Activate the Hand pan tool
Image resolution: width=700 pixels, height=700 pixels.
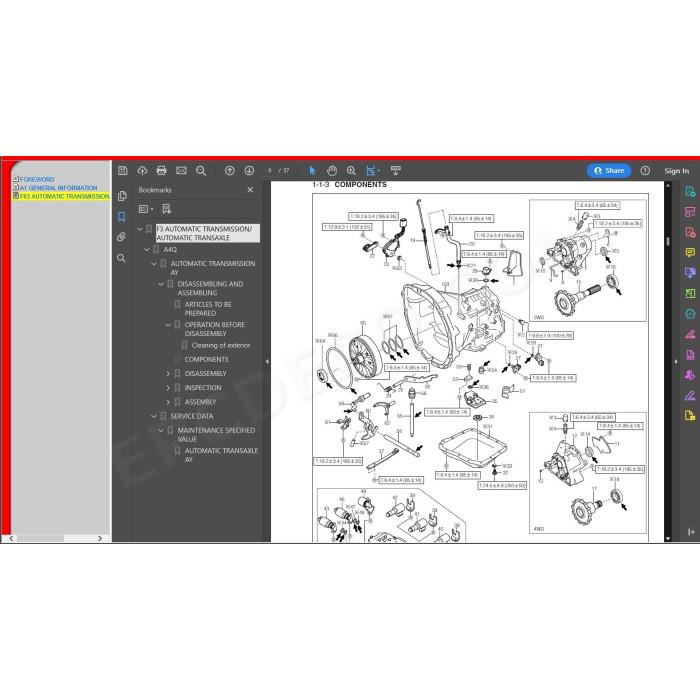(332, 171)
